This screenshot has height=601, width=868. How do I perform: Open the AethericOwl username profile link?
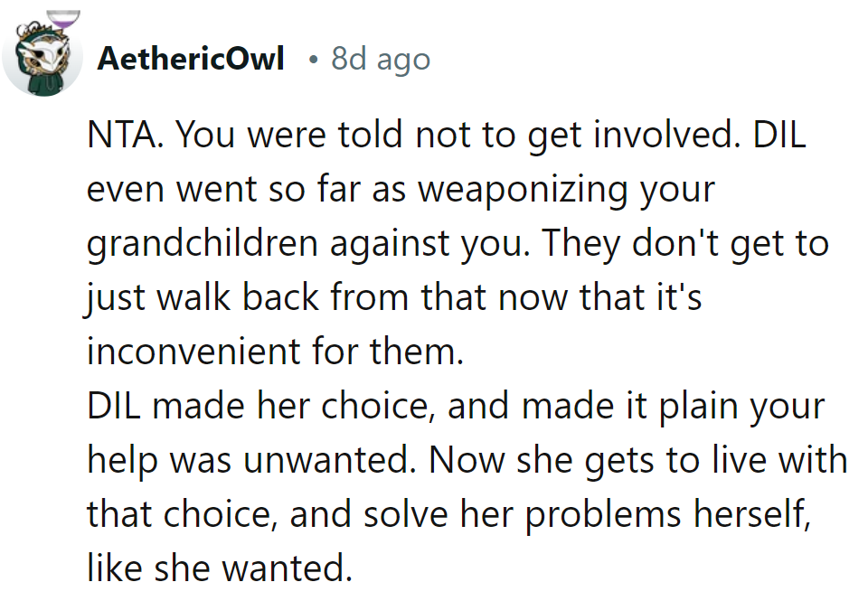coord(191,58)
